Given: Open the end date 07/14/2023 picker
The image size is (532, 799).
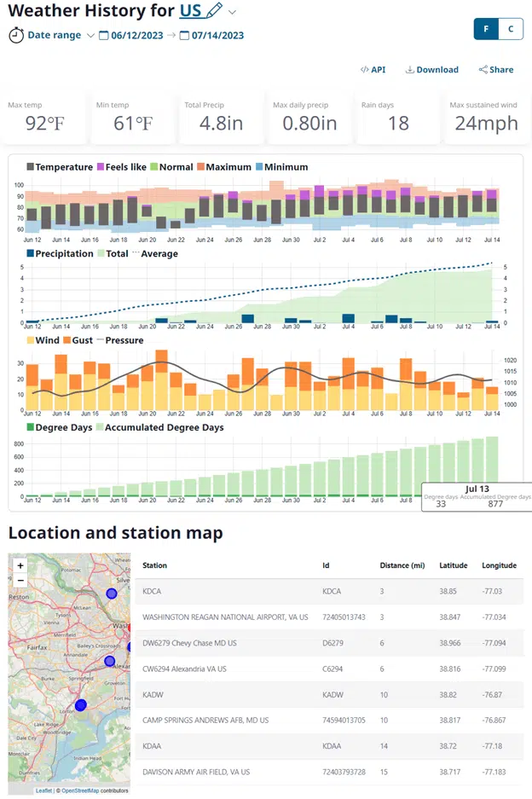Looking at the screenshot, I should coord(217,36).
